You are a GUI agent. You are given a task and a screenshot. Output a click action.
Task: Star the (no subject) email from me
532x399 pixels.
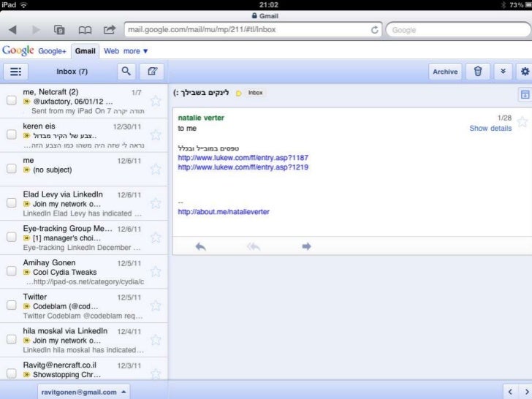coord(156,169)
